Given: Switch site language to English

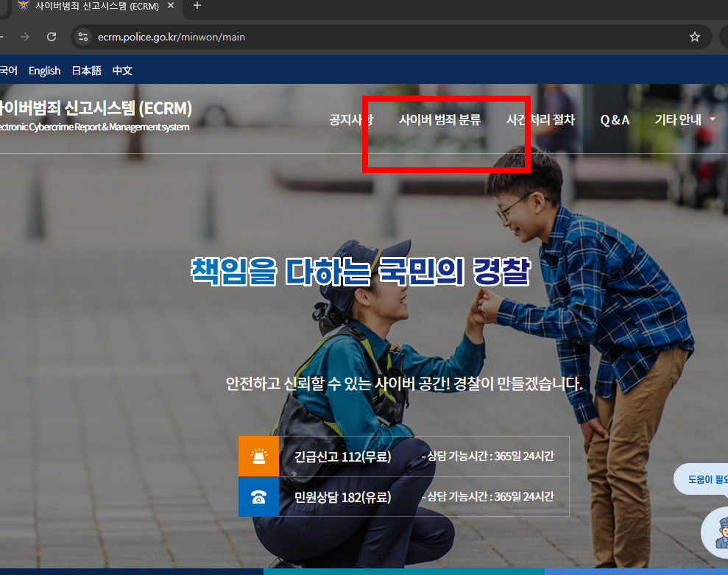Looking at the screenshot, I should [44, 70].
